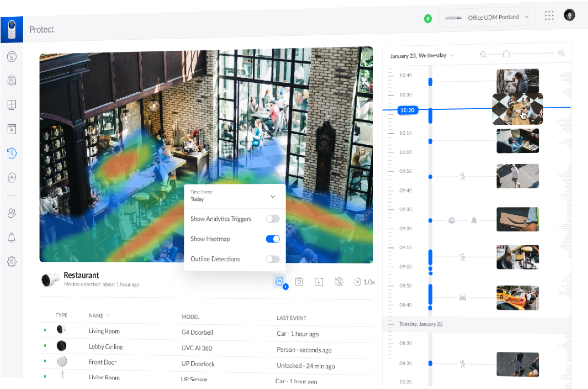
Task: Open the apps grid launcher
Action: coord(549,15)
